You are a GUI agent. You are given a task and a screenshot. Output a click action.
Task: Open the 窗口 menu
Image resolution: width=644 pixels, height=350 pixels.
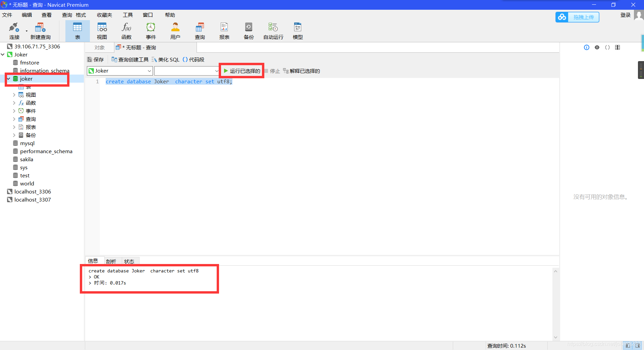tap(148, 15)
